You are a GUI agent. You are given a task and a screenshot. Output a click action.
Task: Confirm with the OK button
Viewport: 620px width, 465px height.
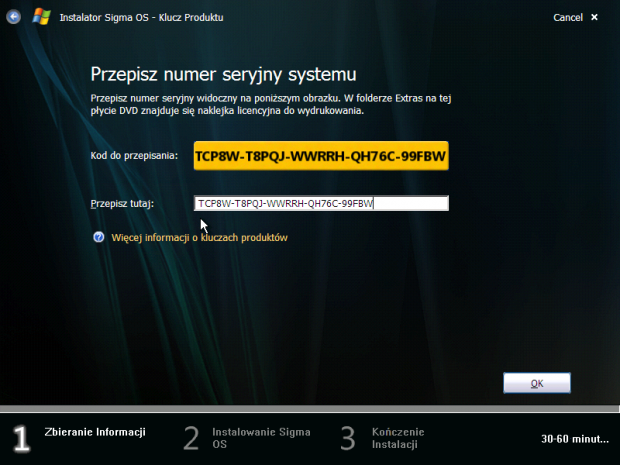[537, 383]
